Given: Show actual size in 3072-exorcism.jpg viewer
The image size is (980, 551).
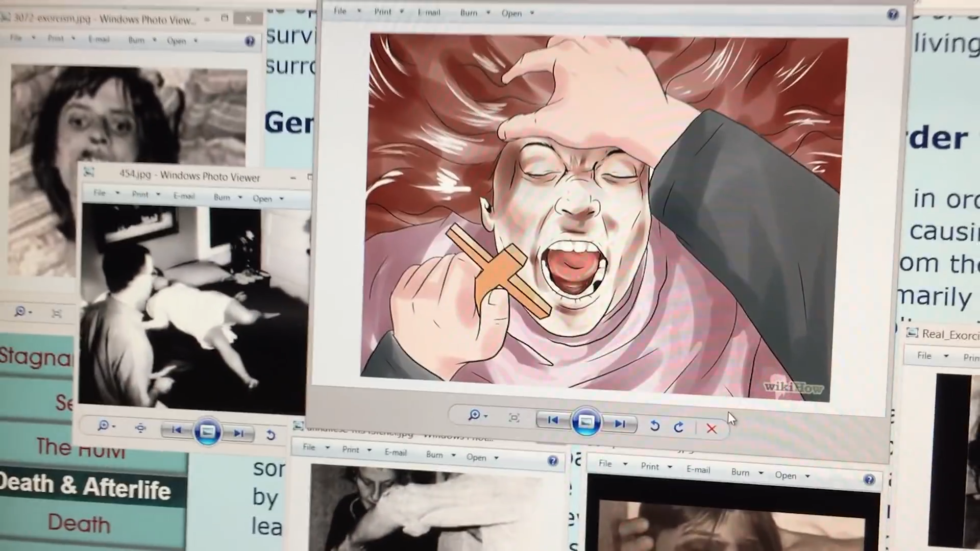Looking at the screenshot, I should (57, 313).
